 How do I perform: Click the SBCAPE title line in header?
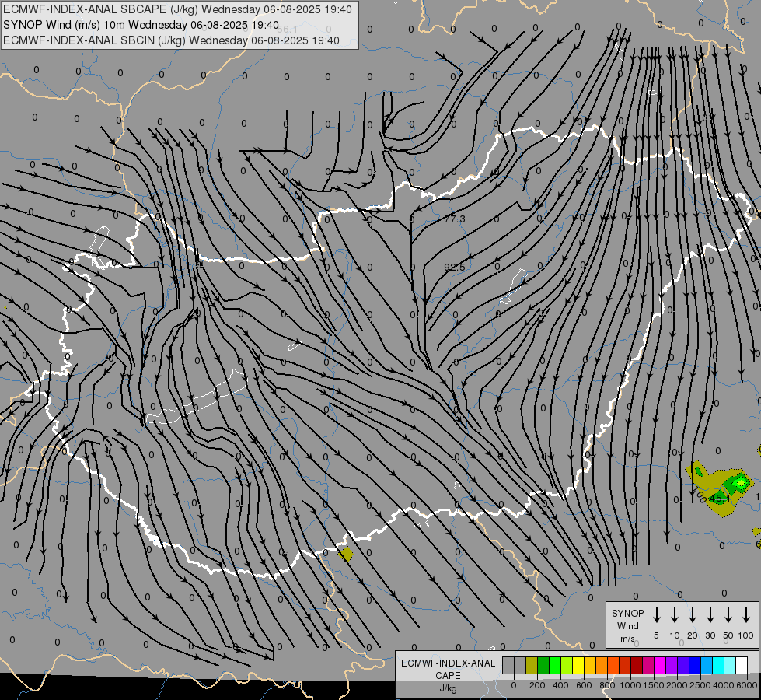(178, 9)
